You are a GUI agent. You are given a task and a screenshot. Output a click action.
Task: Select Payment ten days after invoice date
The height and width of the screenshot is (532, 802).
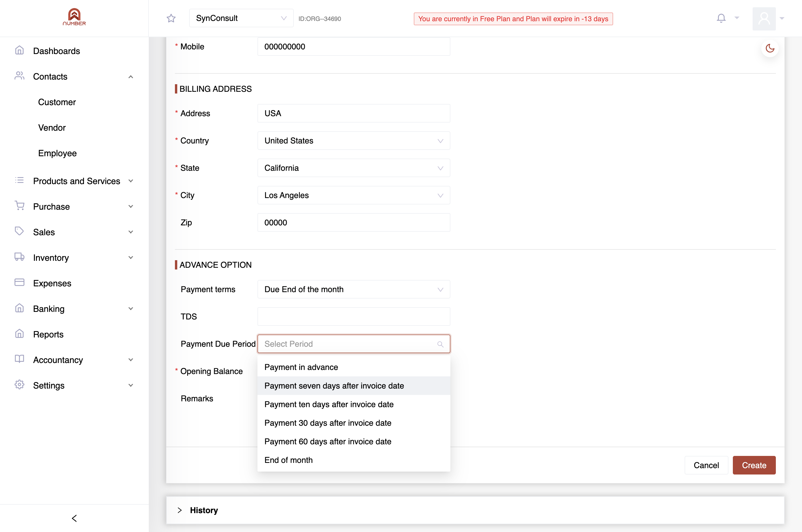354,405
